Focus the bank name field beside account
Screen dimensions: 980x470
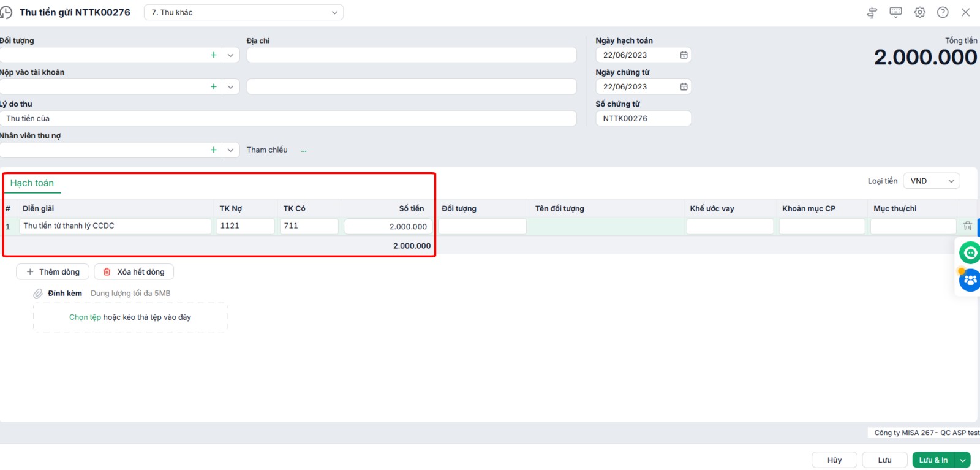pyautogui.click(x=412, y=87)
